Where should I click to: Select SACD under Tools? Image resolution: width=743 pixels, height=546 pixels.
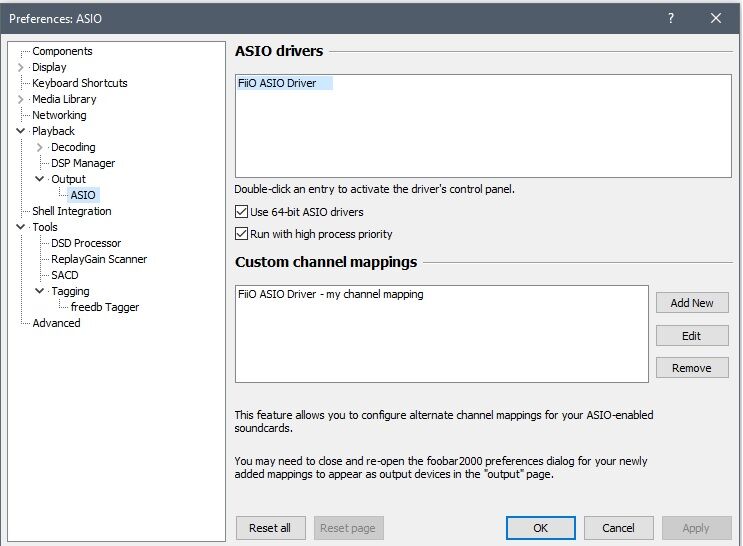(64, 275)
